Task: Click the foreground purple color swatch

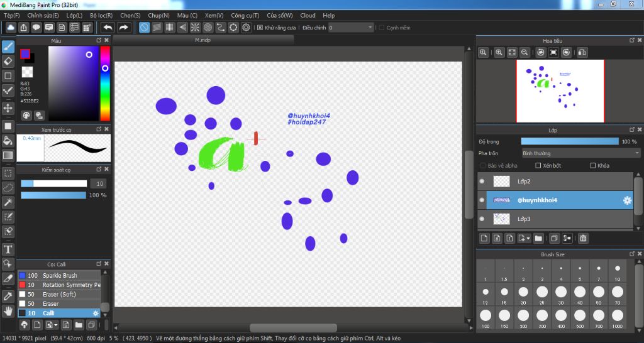Action: pos(25,54)
